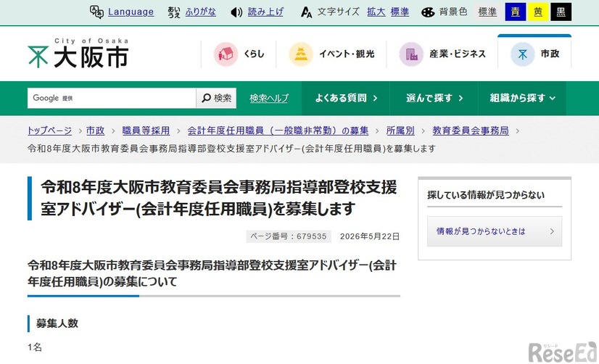The width and height of the screenshot is (599, 364).
Task: Open the Language link
Action: 131,12
